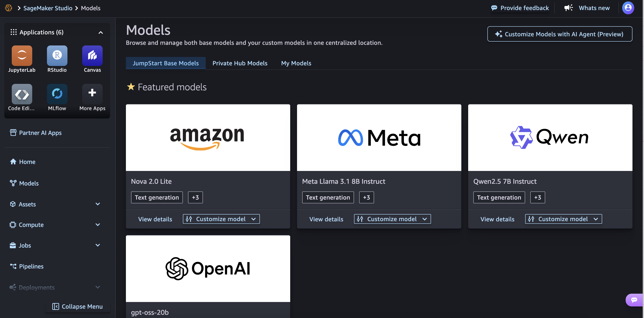Launch the RStudio app
Screen dimensions: 644x318
coord(57,55)
